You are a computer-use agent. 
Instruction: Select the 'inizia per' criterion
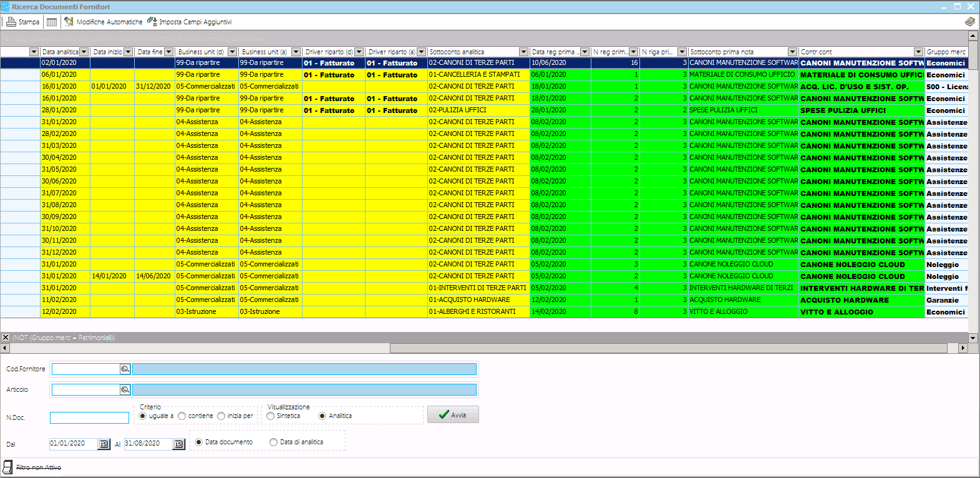(221, 416)
